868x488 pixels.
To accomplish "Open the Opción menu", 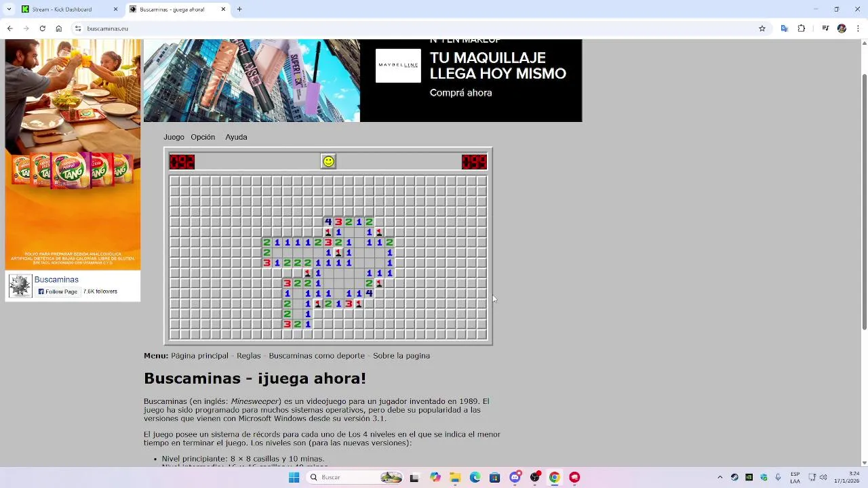I will (203, 137).
